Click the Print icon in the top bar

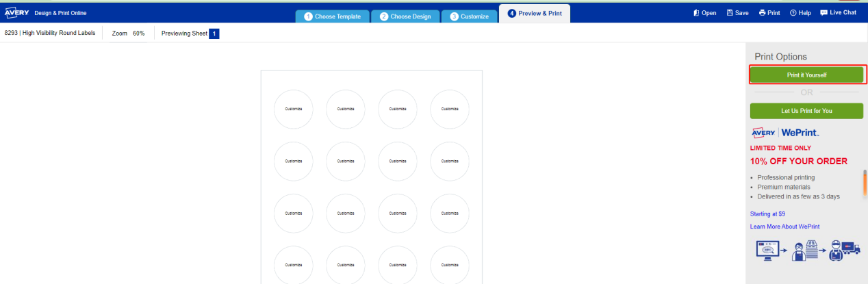pyautogui.click(x=769, y=13)
